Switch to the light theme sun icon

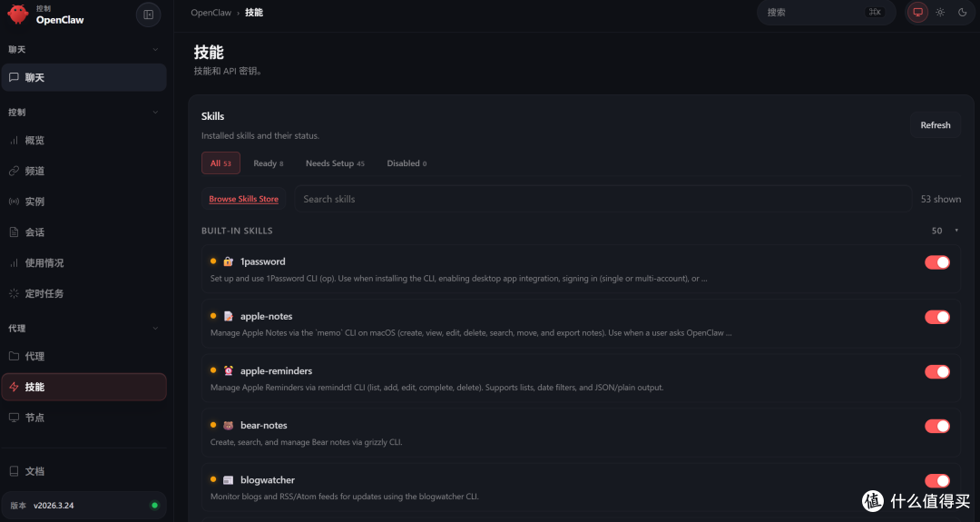pyautogui.click(x=940, y=13)
